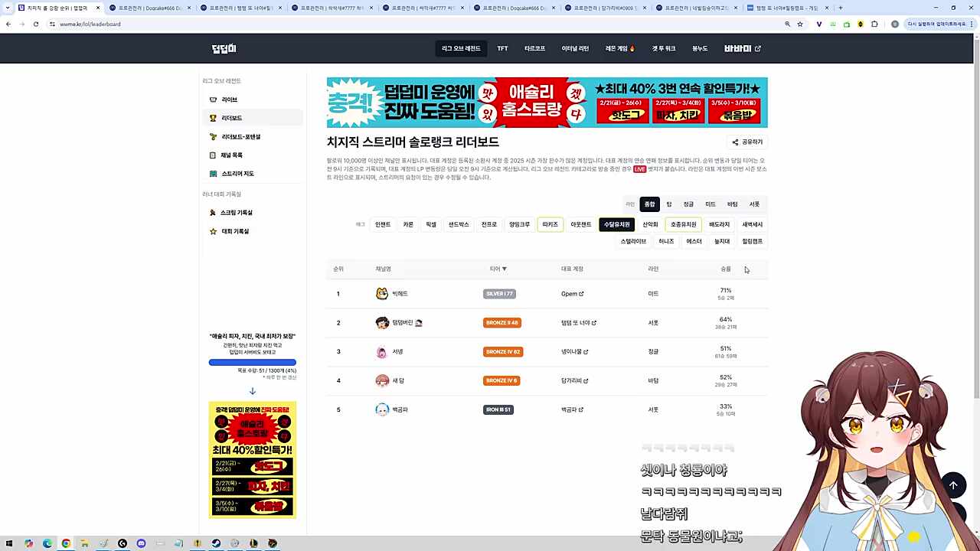Image resolution: width=980 pixels, height=551 pixels.
Task: Open the 넹이나물 account link
Action: coord(575,352)
